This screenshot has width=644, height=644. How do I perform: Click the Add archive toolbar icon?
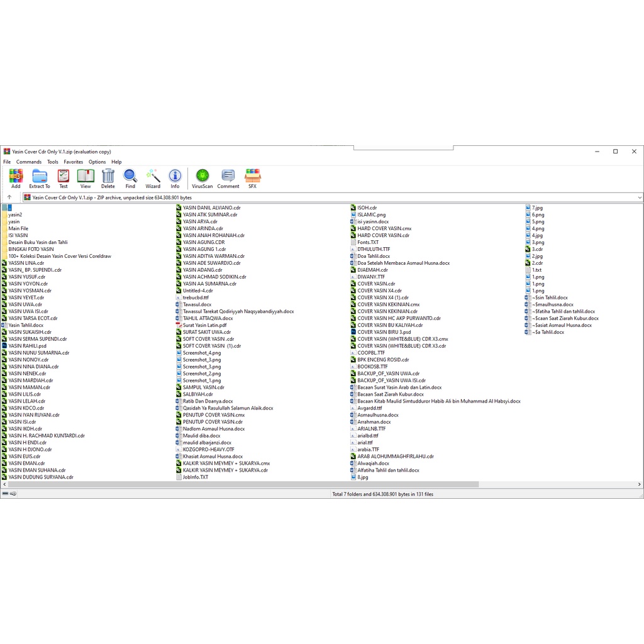click(16, 178)
